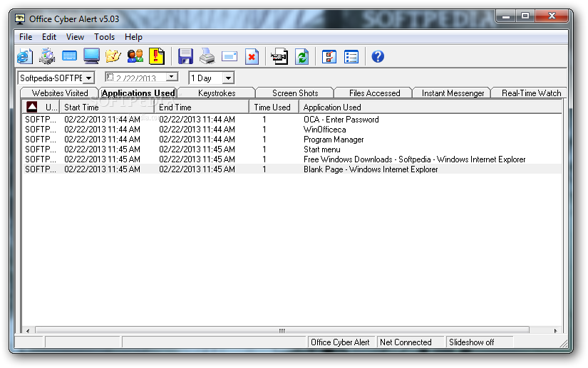Click the folder Files Accessed toolbar icon

tap(113, 56)
